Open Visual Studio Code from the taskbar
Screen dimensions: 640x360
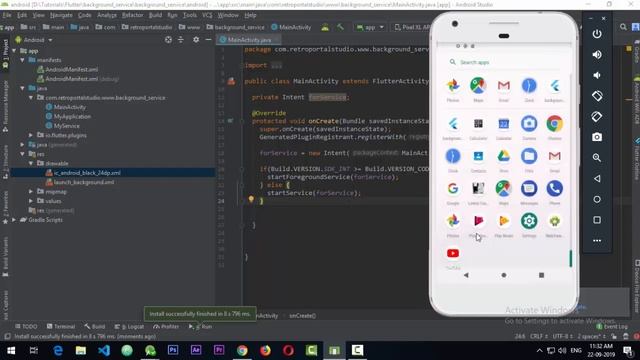tap(104, 350)
